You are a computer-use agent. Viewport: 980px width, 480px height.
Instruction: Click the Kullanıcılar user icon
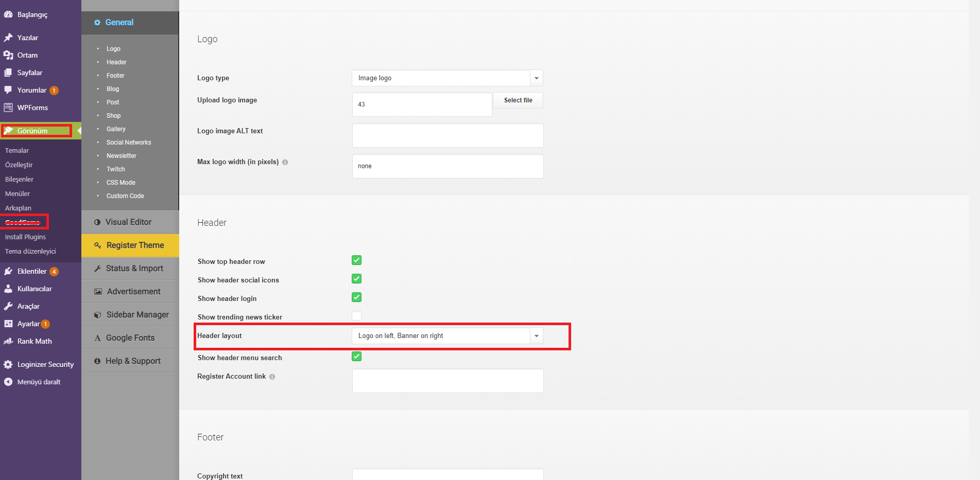tap(8, 289)
